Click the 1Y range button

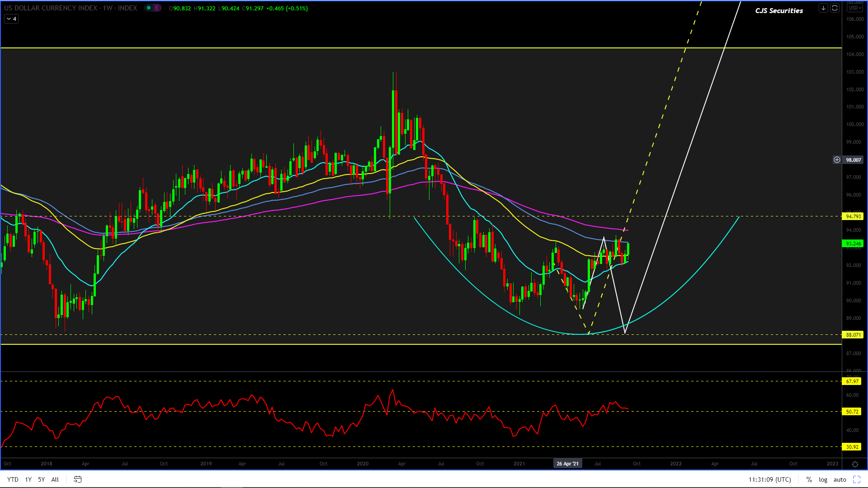[28, 479]
